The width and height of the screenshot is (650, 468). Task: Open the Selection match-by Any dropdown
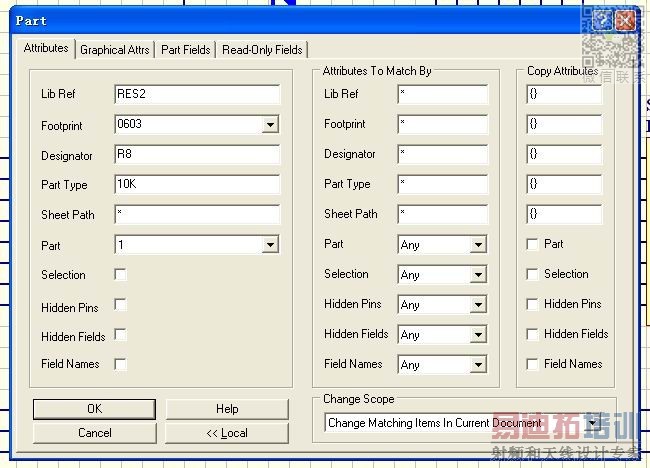click(478, 274)
